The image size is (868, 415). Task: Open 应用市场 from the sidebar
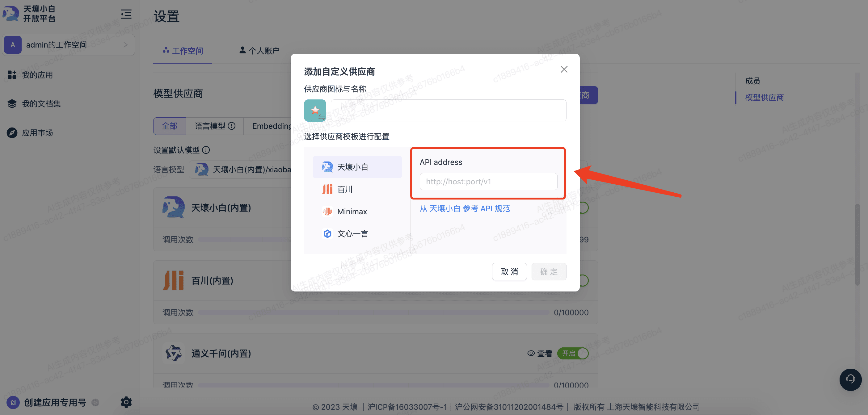(37, 133)
